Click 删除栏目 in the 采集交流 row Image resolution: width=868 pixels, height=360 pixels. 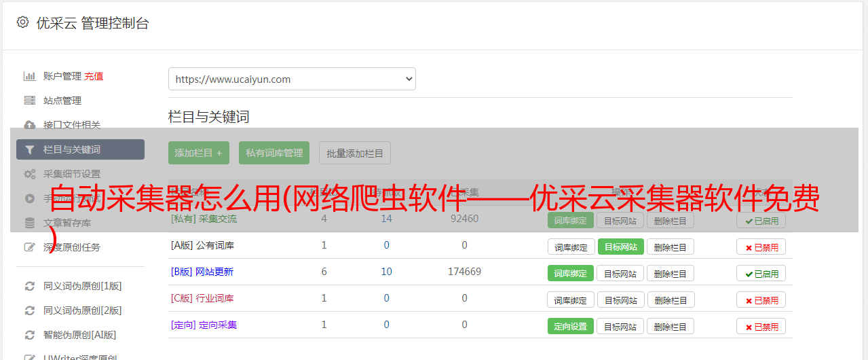tap(671, 220)
